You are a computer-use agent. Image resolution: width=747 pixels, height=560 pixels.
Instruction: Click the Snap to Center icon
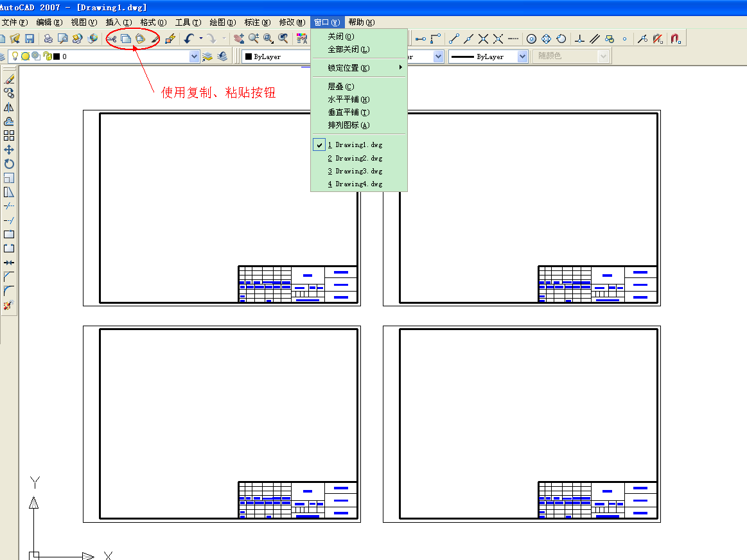531,39
